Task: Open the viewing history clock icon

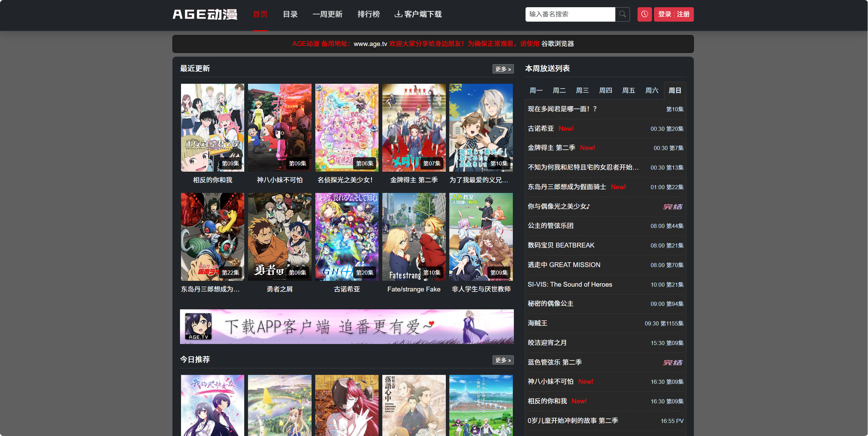Action: (644, 14)
